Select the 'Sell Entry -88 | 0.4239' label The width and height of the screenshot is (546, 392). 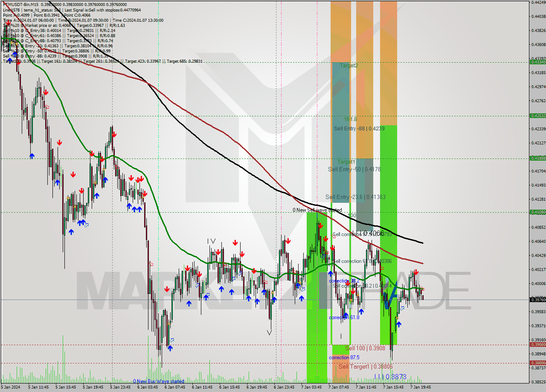click(x=359, y=128)
